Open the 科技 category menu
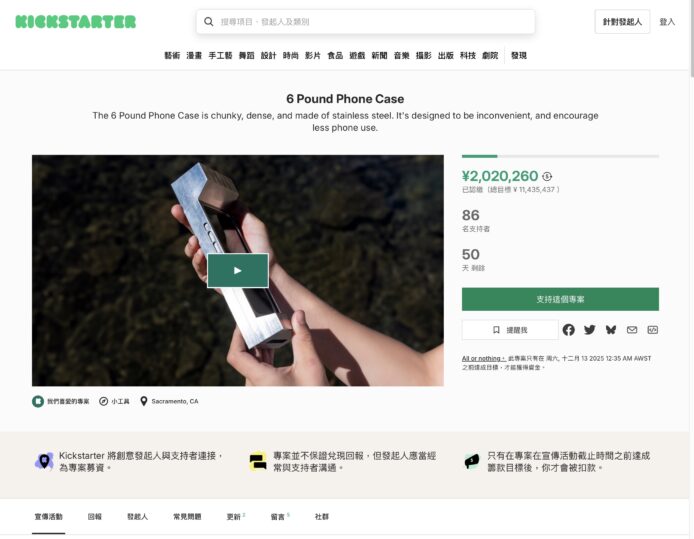This screenshot has width=694, height=539. tap(468, 55)
